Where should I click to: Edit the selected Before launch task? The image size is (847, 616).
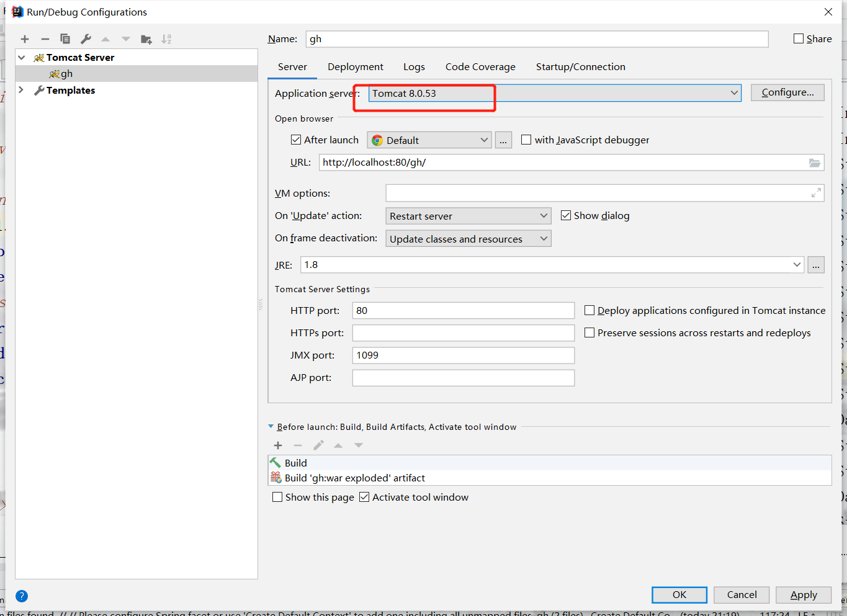(318, 445)
